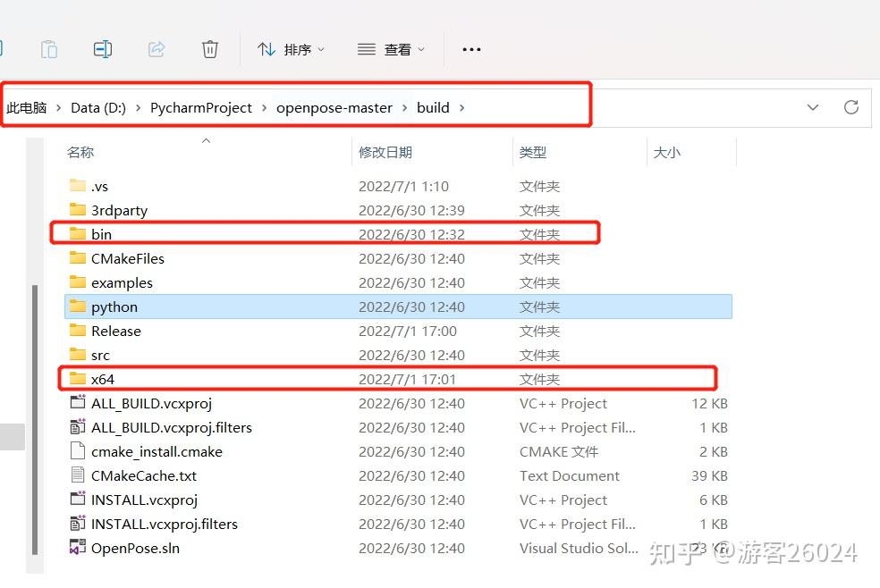Open the x64 folder icon
This screenshot has height=588, width=880.
click(77, 379)
